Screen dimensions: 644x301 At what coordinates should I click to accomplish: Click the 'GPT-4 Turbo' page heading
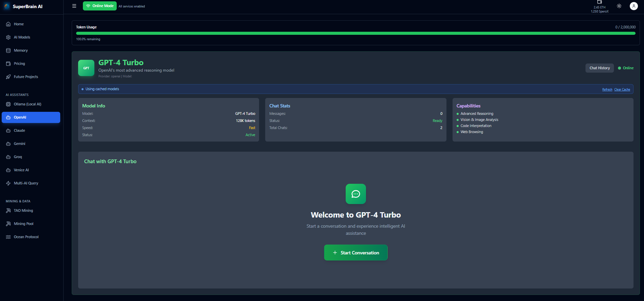(x=121, y=62)
